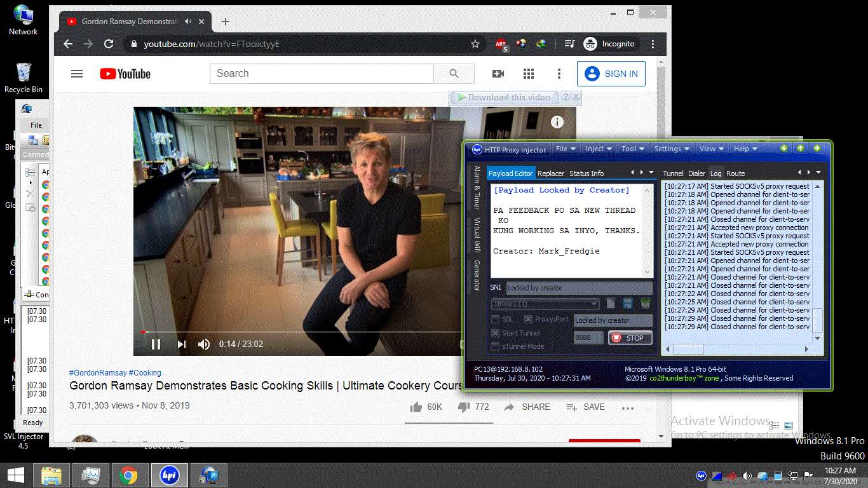
Task: Switch to the Replacer tab
Action: pyautogui.click(x=551, y=173)
